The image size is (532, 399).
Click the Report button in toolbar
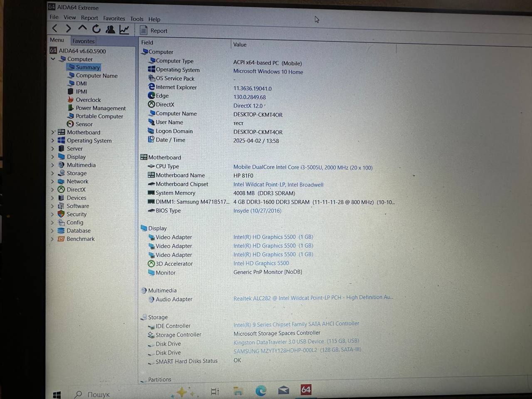(x=154, y=30)
